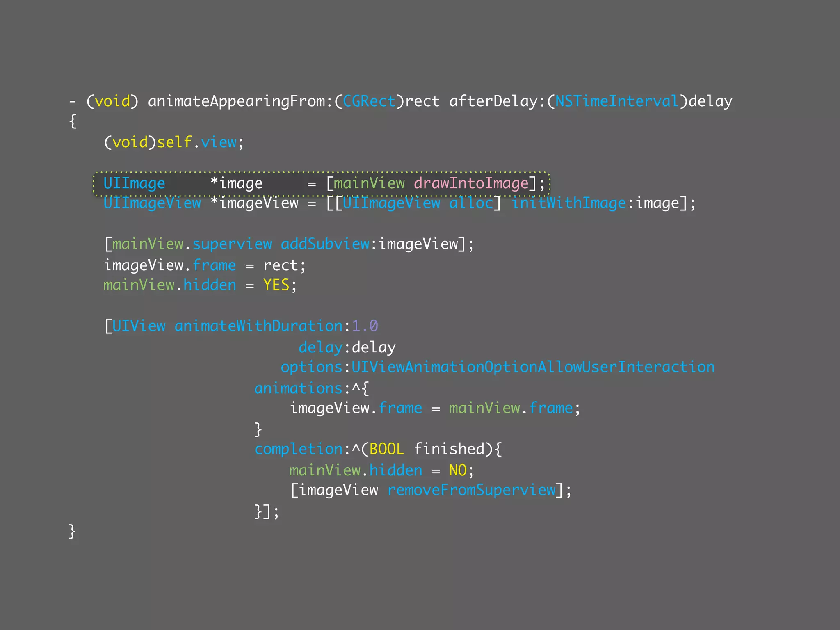Click mainView.frame in the animations block

[511, 408]
